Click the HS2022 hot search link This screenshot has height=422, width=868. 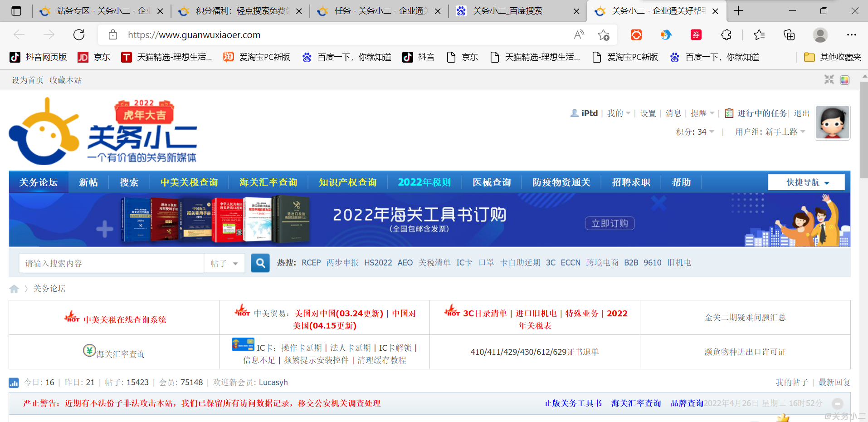pos(378,263)
